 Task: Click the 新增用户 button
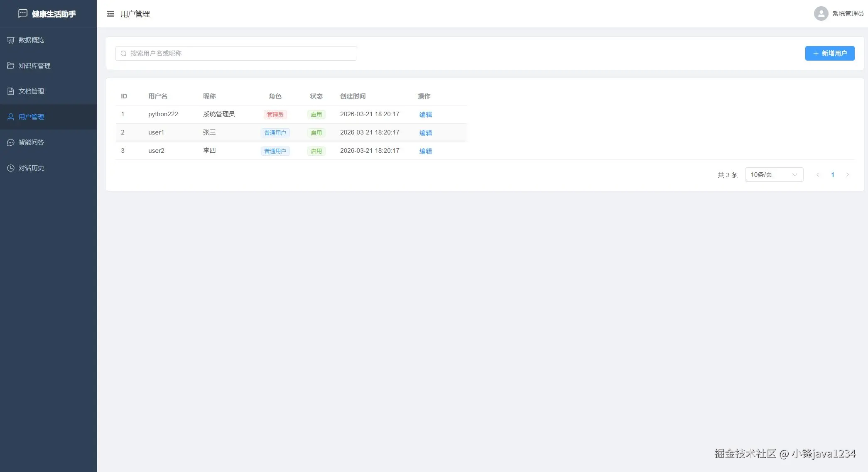[x=829, y=54]
